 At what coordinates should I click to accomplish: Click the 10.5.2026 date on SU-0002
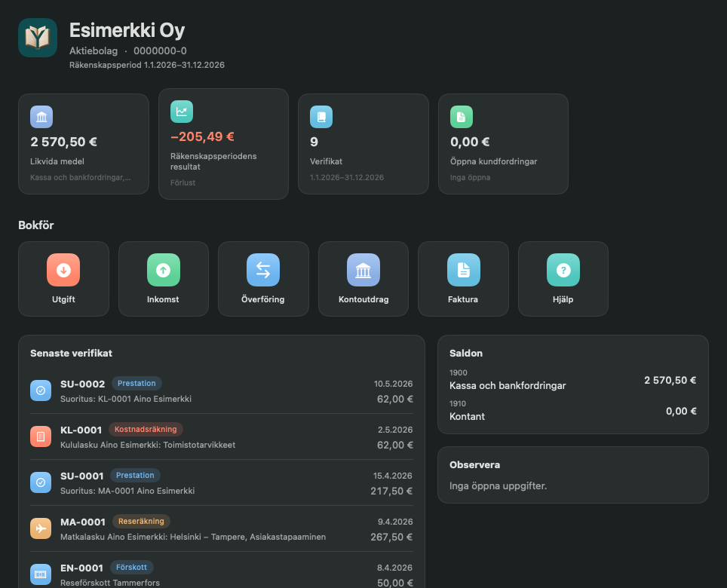pyautogui.click(x=393, y=384)
